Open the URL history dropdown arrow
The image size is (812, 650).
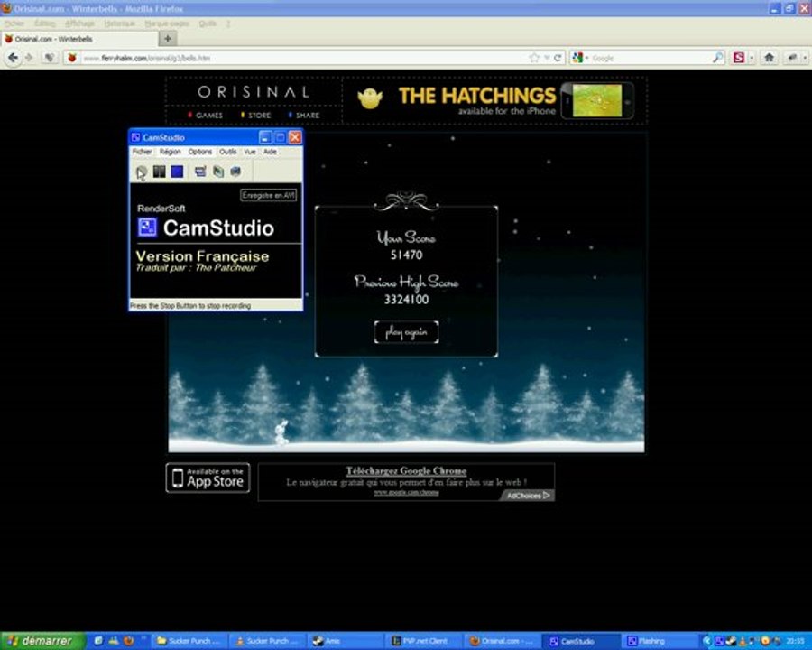point(547,58)
